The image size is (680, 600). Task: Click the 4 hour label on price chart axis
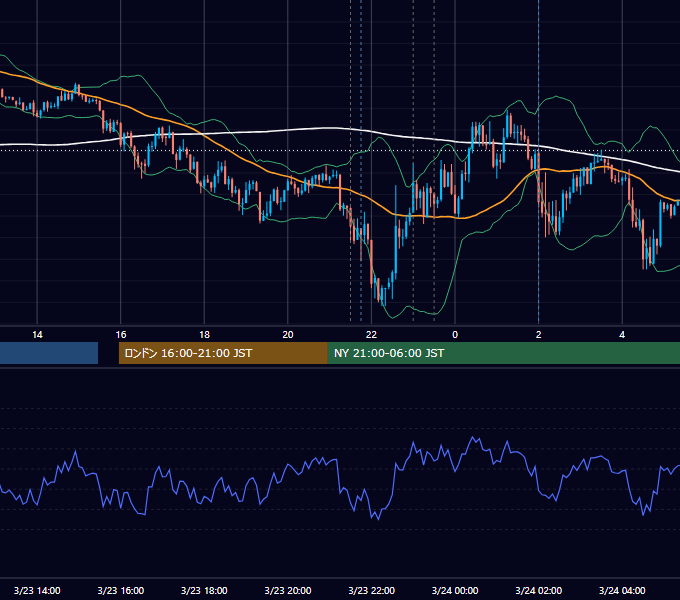pos(622,335)
